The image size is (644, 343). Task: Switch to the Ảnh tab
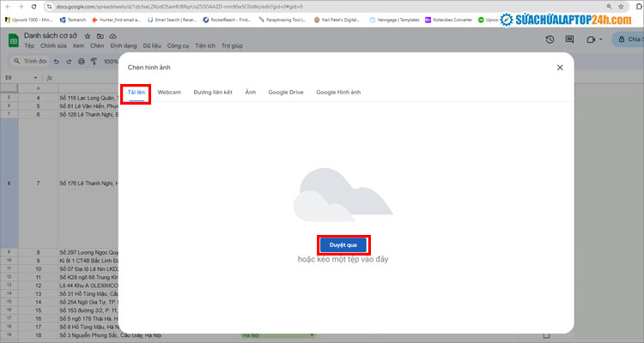[250, 92]
